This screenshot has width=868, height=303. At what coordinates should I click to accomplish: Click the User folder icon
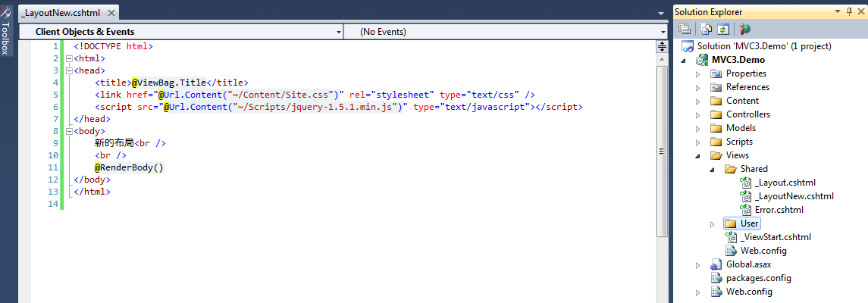pyautogui.click(x=731, y=223)
